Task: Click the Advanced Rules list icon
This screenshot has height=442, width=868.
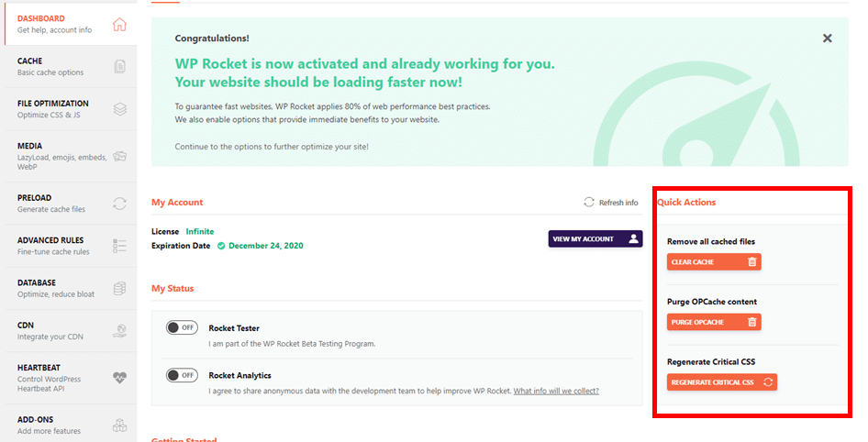Action: coord(119,246)
